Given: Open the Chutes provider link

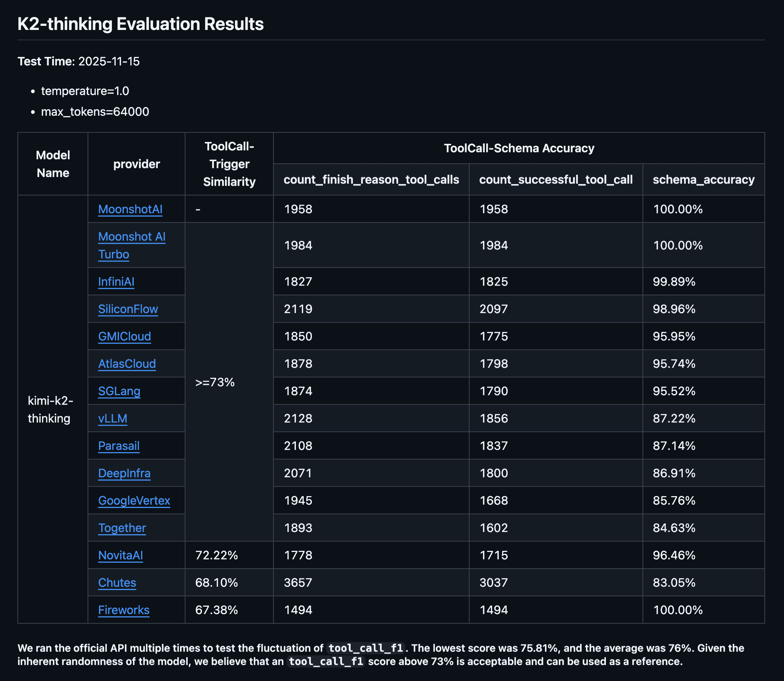Looking at the screenshot, I should pyautogui.click(x=117, y=583).
